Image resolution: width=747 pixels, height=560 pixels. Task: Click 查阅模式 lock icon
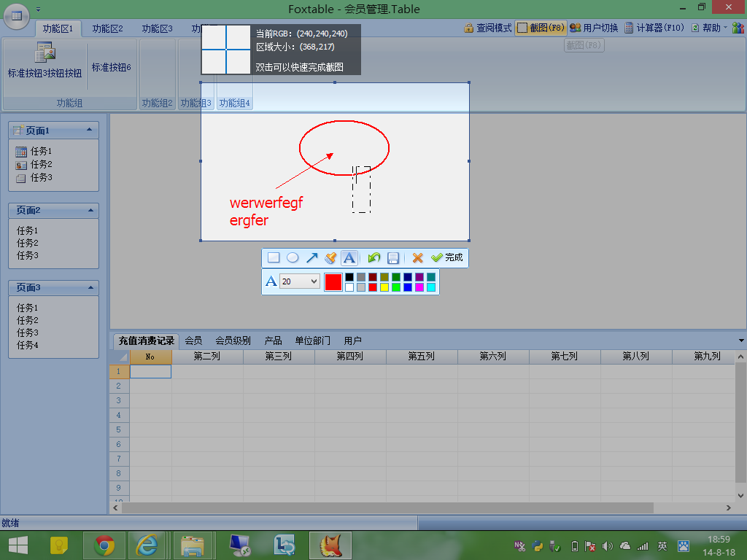point(469,28)
